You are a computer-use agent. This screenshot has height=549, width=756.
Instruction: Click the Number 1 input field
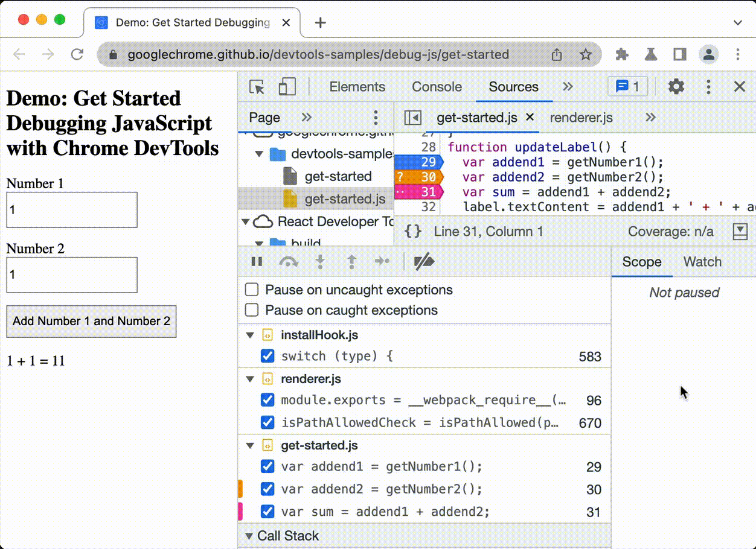pos(72,210)
